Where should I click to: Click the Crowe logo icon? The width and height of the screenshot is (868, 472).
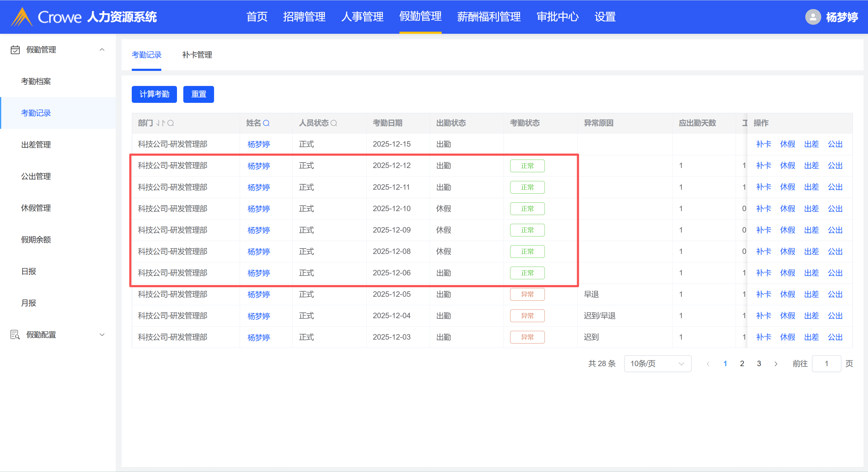[22, 17]
